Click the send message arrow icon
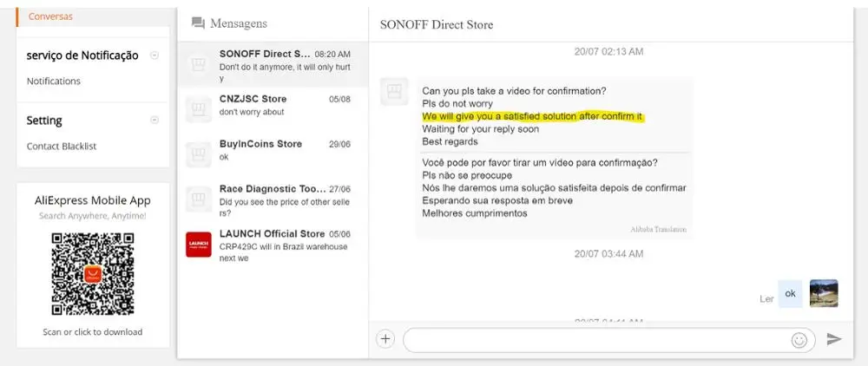Screen dimensions: 868x366 click(x=834, y=339)
